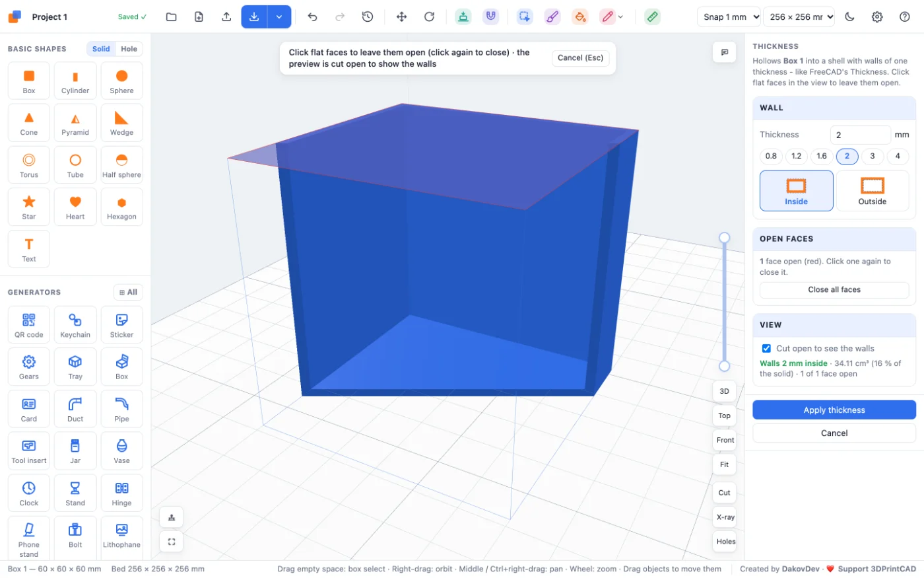Click Close all faces

point(834,290)
